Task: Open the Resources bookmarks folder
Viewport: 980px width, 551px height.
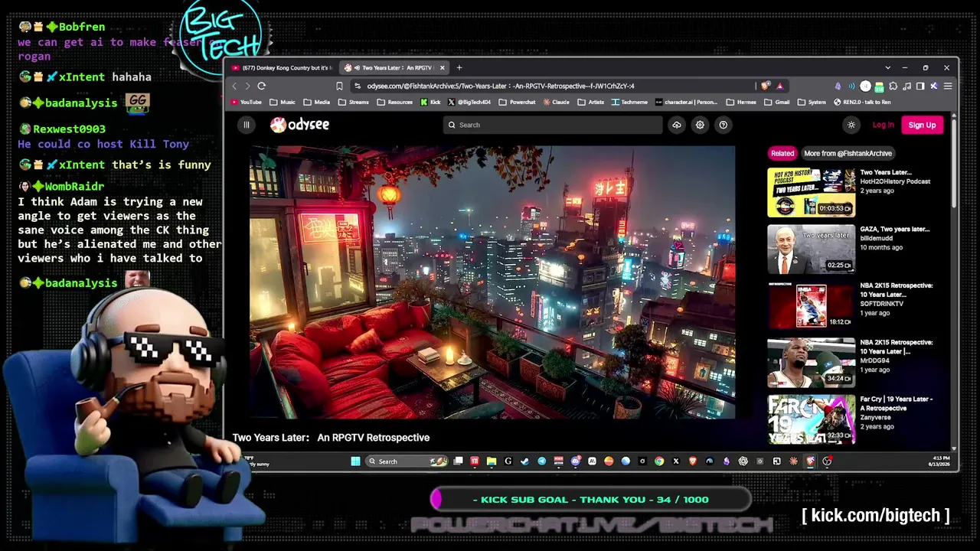Action: click(x=395, y=102)
